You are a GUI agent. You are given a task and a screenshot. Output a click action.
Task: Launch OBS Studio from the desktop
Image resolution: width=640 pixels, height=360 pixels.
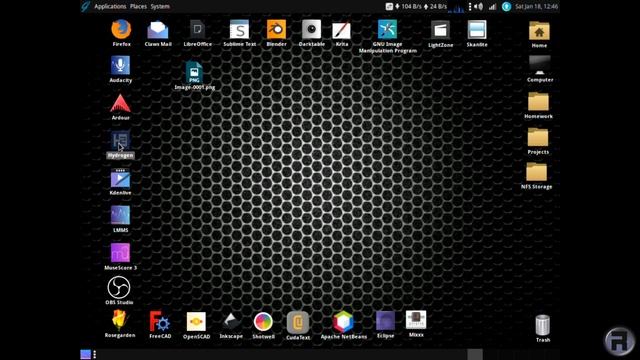pos(119,287)
